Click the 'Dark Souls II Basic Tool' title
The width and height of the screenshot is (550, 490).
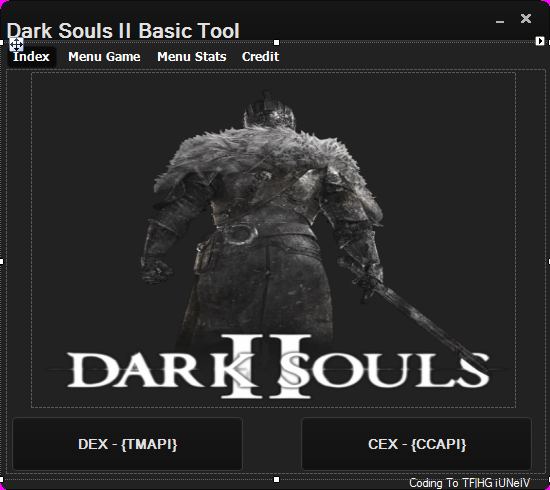click(x=123, y=31)
